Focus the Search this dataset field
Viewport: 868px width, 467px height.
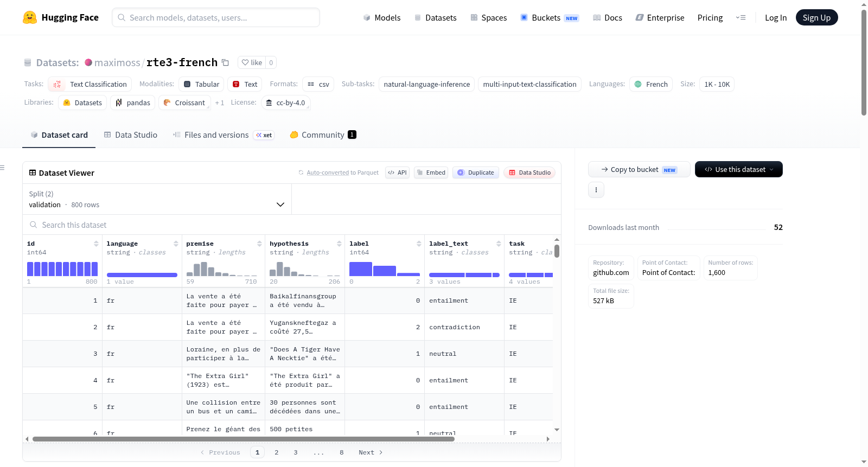(x=292, y=225)
